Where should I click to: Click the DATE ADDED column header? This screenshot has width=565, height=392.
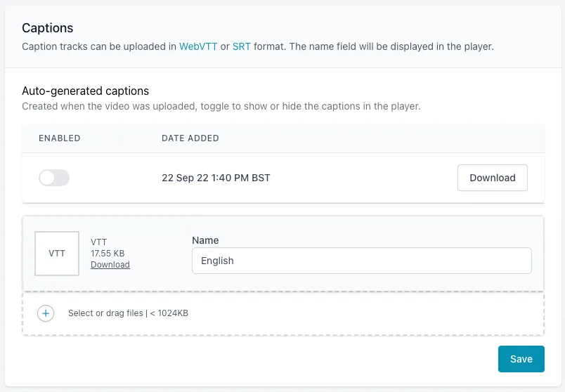pos(190,138)
